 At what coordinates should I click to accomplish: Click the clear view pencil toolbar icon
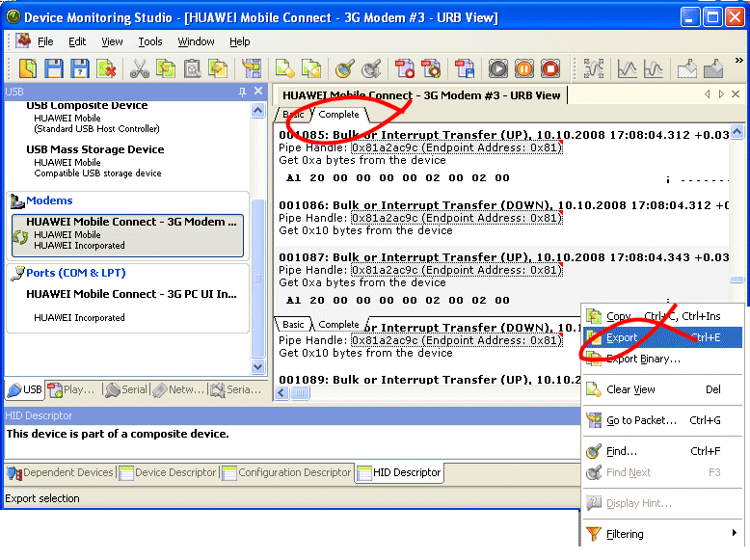point(285,68)
